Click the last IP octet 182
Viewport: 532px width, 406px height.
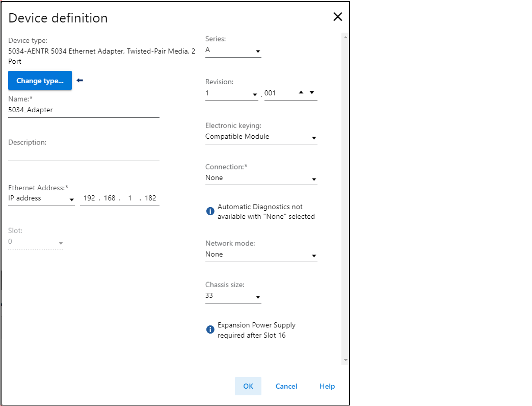coord(150,198)
